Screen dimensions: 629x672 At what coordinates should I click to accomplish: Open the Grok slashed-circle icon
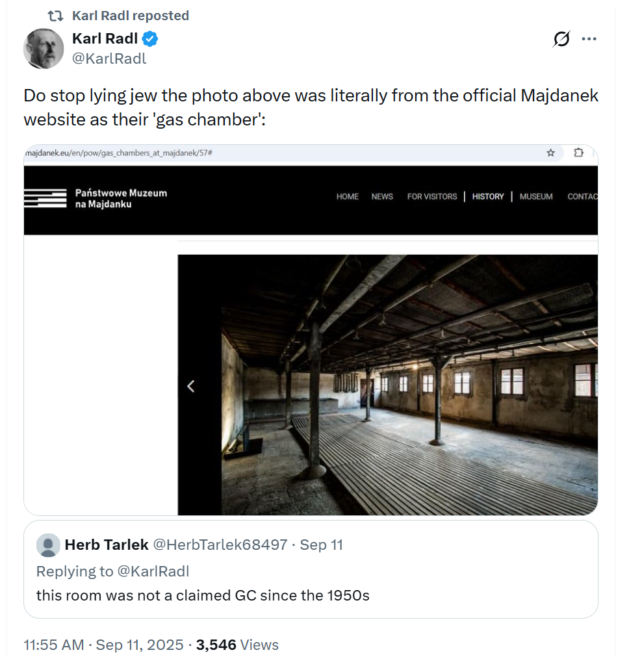coord(561,40)
